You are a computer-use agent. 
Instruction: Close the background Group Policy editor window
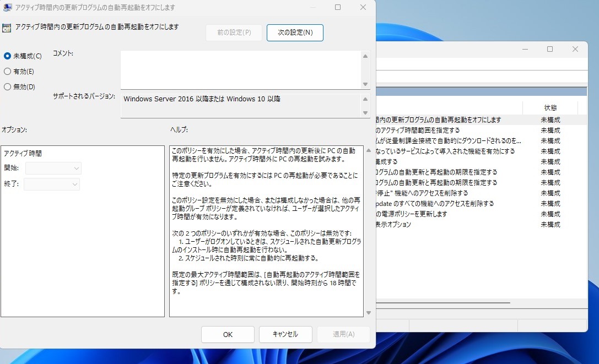point(575,49)
